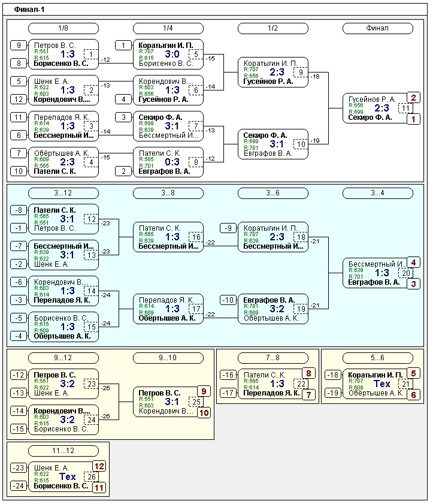This screenshot has width=433, height=504.
Task: Open match number 20 dashed box
Action: click(405, 273)
